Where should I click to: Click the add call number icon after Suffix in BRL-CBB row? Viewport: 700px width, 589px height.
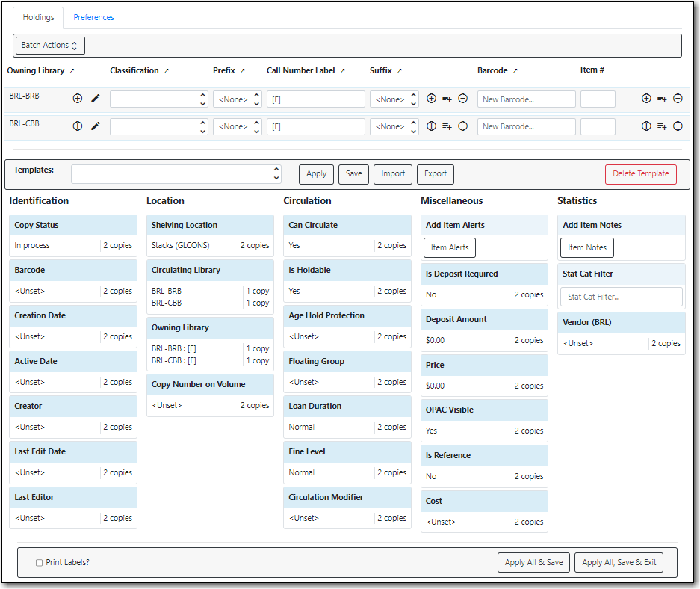point(431,126)
